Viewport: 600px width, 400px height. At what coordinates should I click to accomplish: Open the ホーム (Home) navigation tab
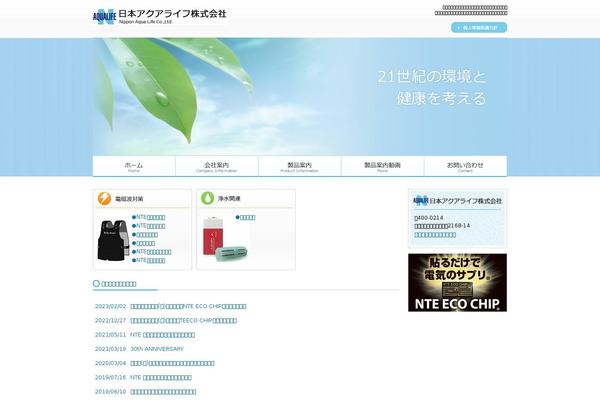(x=134, y=166)
